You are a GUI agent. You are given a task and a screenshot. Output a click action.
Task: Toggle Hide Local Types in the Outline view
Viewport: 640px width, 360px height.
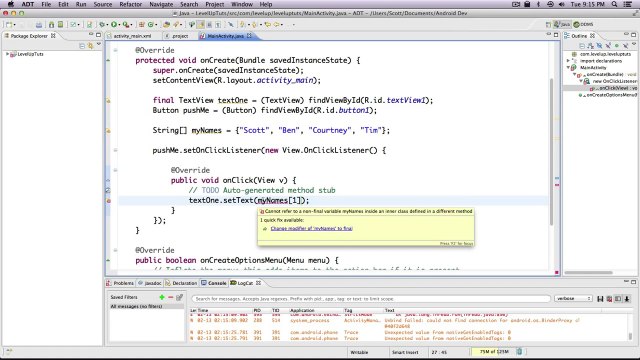(626, 46)
